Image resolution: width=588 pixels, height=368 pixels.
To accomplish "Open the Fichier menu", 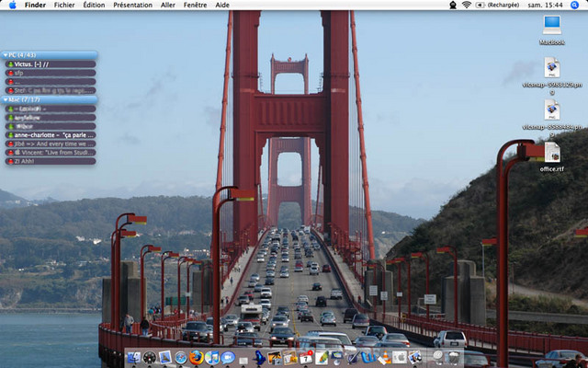I will click(64, 5).
